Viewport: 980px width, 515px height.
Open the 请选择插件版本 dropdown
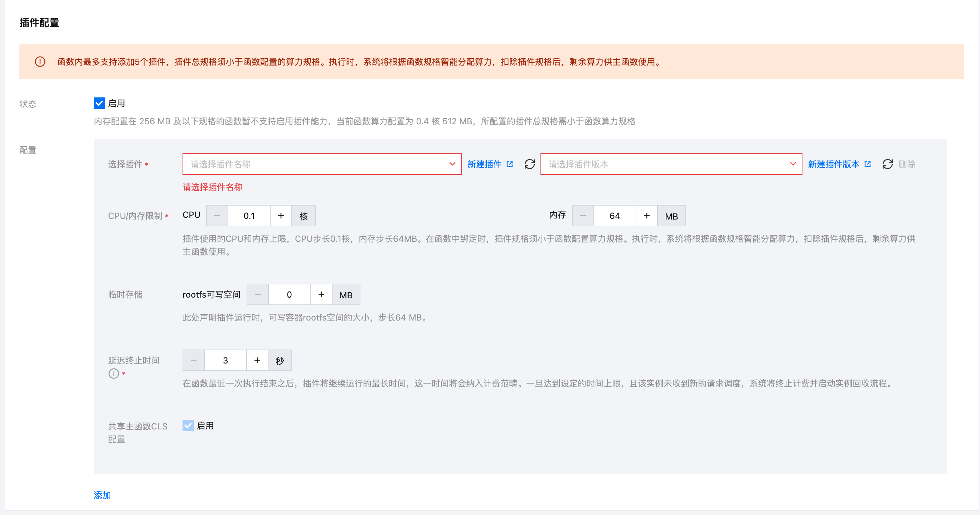(671, 164)
